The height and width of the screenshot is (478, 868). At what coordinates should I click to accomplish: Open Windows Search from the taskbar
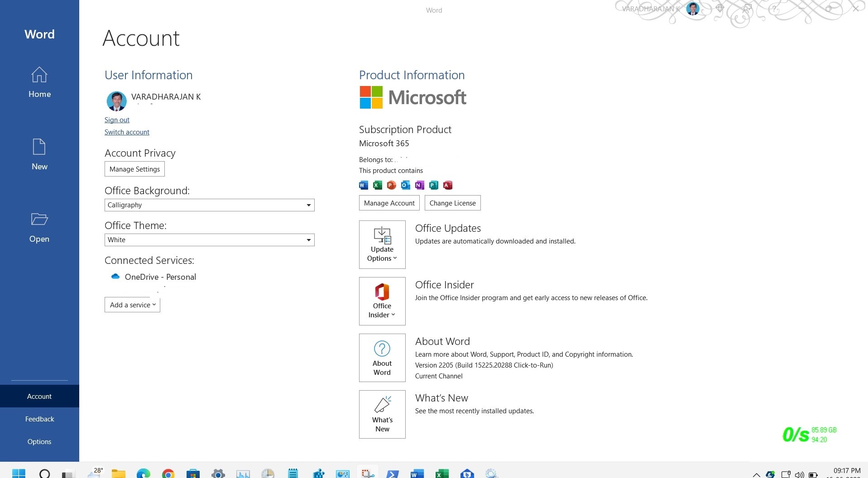pyautogui.click(x=44, y=473)
